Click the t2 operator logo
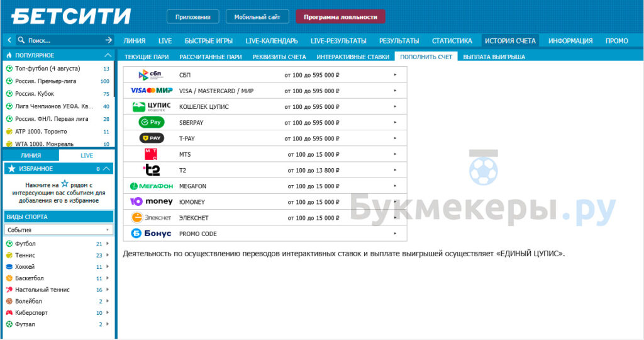Image resolution: width=644 pixels, height=340 pixels. 151,170
